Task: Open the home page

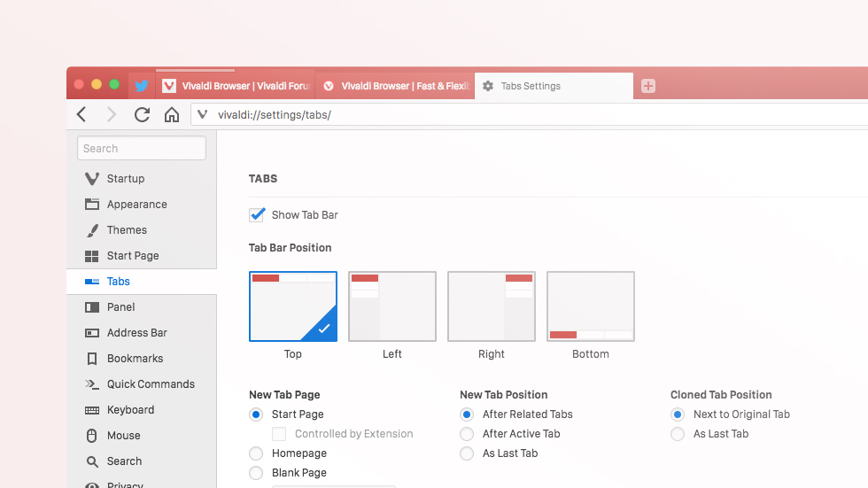Action: (x=172, y=114)
